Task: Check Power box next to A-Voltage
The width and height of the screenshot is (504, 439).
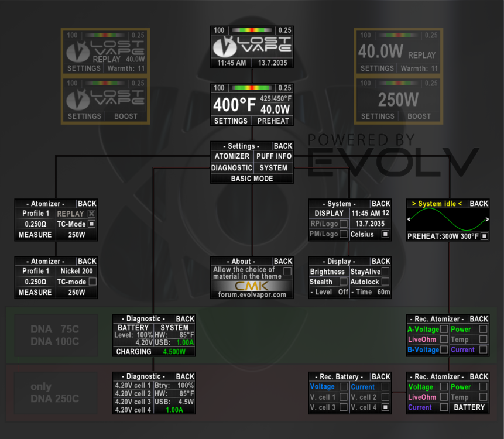Action: click(483, 329)
